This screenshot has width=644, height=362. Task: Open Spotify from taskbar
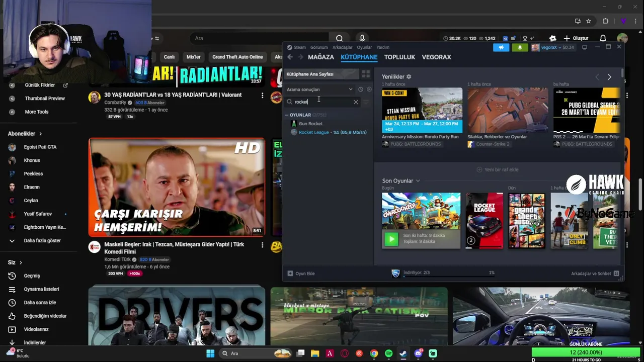pyautogui.click(x=388, y=353)
